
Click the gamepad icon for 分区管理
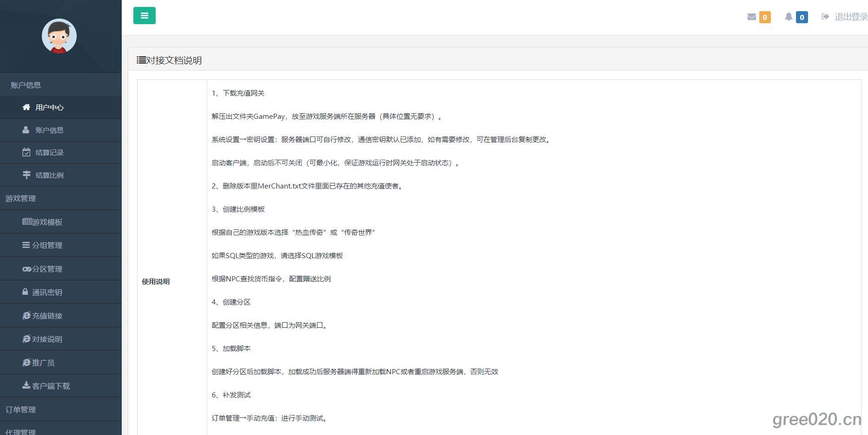pyautogui.click(x=27, y=269)
